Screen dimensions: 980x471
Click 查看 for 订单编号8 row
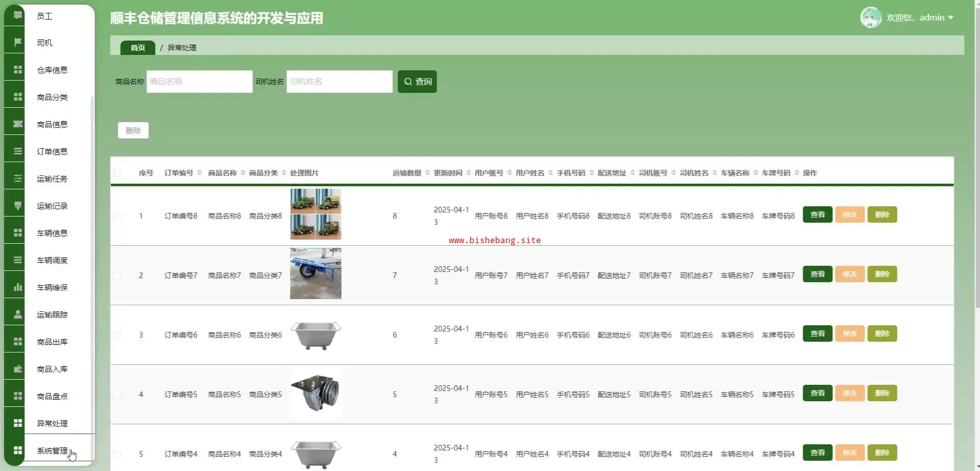818,214
